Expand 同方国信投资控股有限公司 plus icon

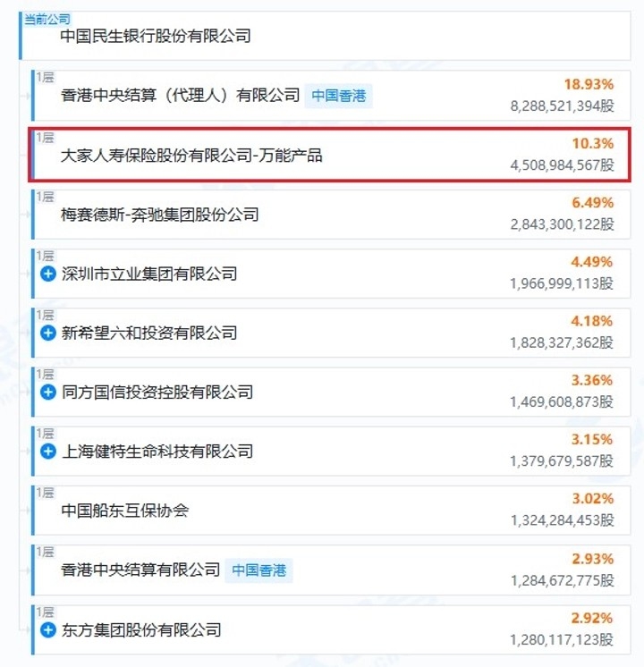pos(48,392)
